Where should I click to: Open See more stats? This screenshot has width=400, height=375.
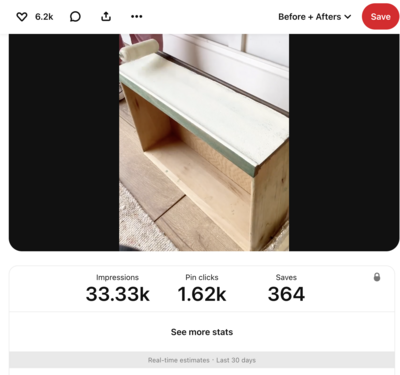pos(202,332)
